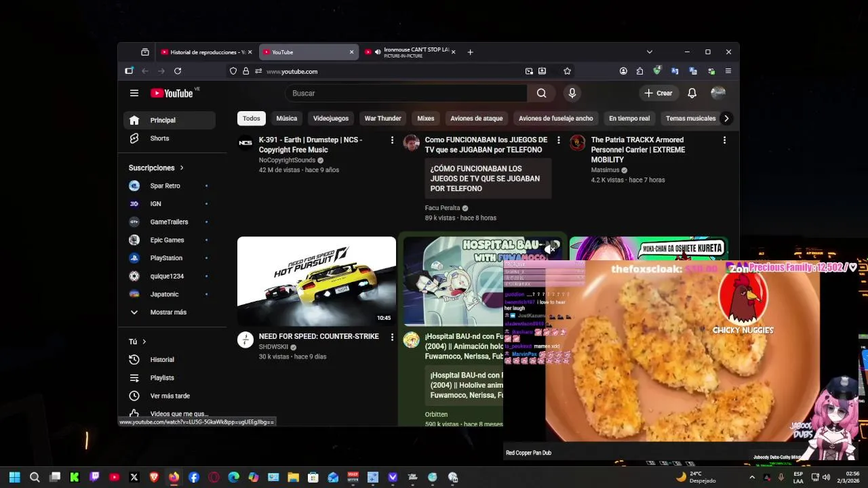Screen dimensions: 868x488
Task: Open IGN subscription channel
Action: (x=170, y=204)
